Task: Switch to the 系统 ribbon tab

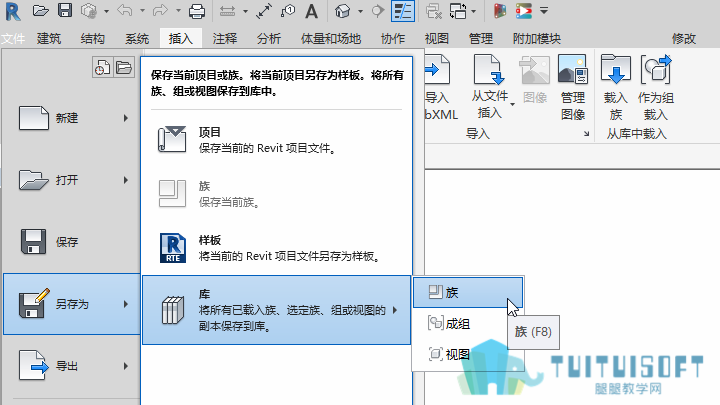Action: tap(137, 39)
